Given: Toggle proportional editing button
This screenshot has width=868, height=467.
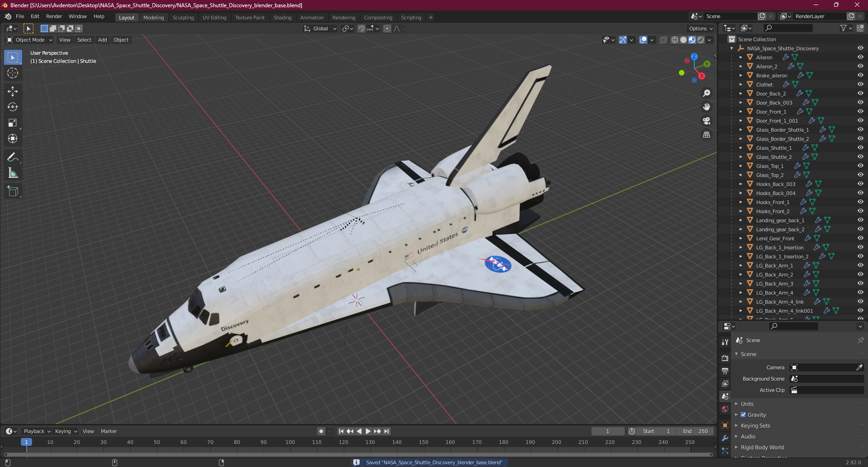Looking at the screenshot, I should tap(387, 29).
